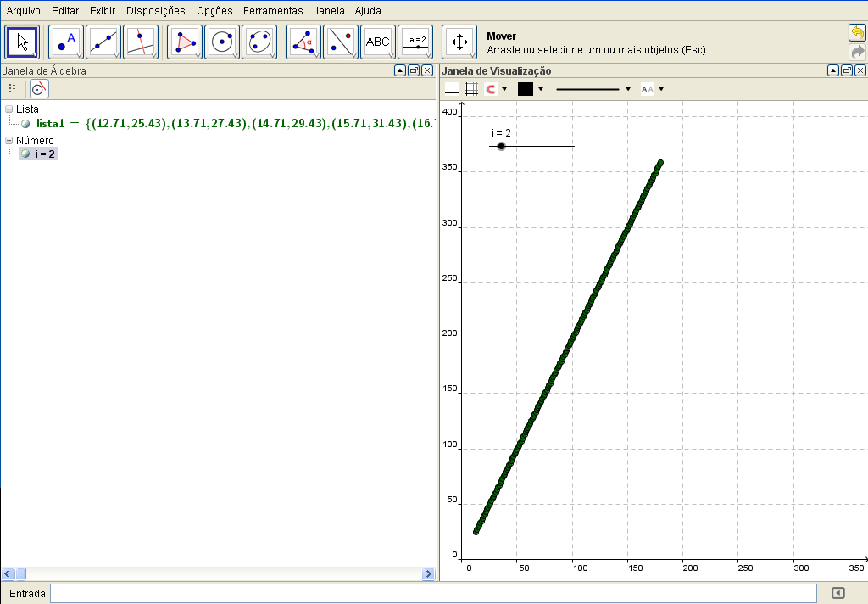Select the Circle with center tool
The height and width of the screenshot is (604, 868).
222,42
